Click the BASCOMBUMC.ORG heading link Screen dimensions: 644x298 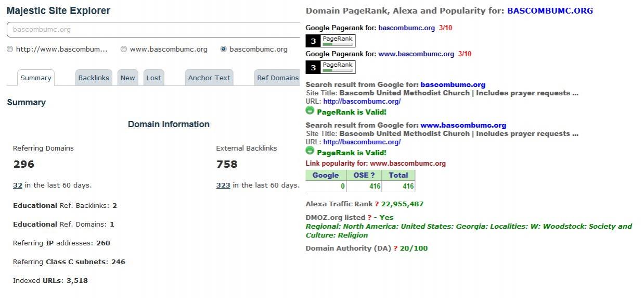click(550, 10)
